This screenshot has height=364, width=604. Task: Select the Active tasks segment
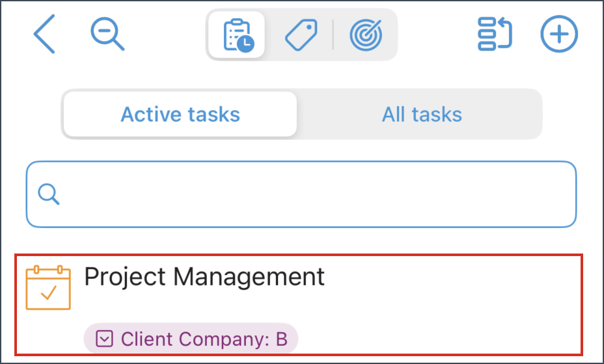(180, 114)
